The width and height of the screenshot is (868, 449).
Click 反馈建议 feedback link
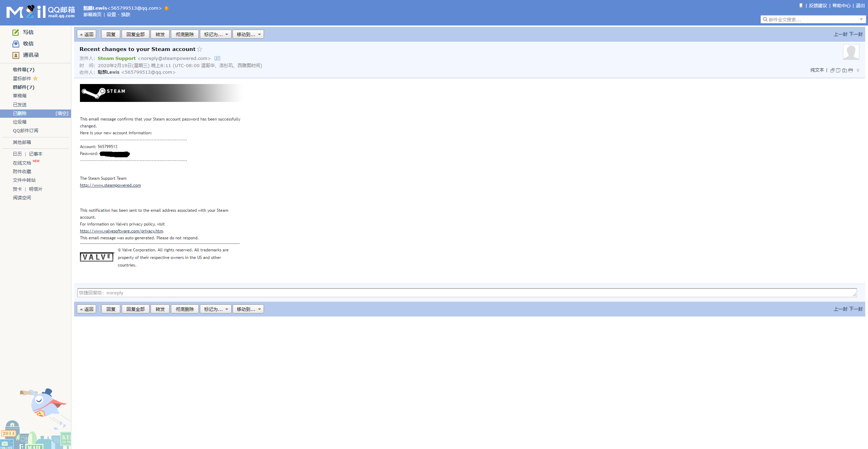click(818, 6)
